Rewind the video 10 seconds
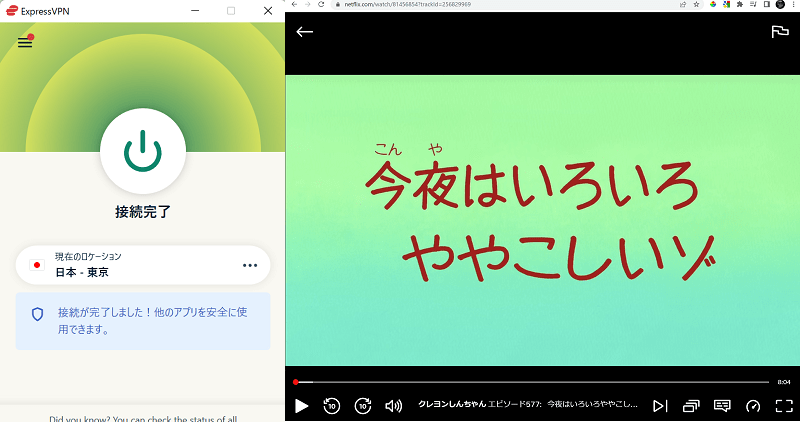The width and height of the screenshot is (800, 422). [332, 406]
